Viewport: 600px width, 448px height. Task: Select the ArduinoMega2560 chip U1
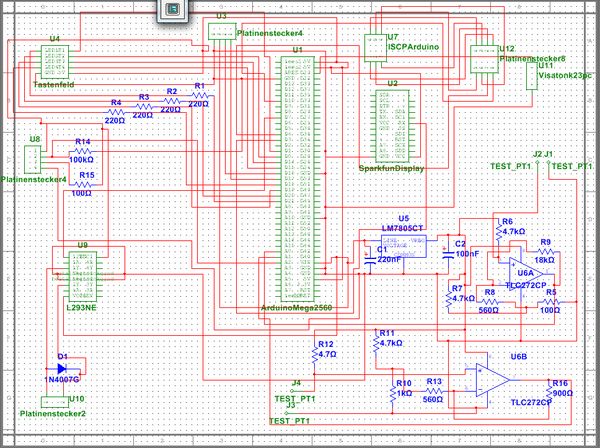tap(295, 178)
